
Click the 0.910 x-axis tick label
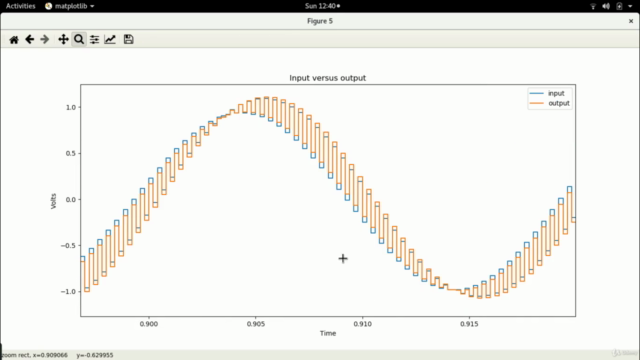[362, 324]
